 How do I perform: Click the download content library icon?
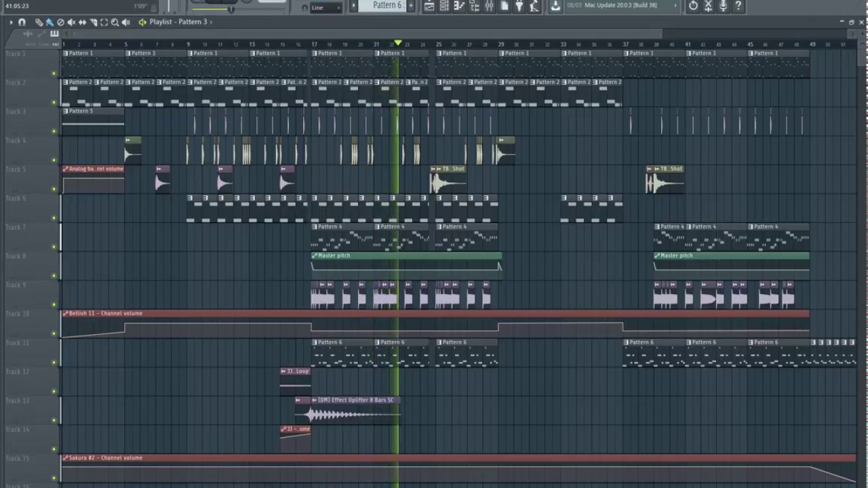pyautogui.click(x=555, y=6)
